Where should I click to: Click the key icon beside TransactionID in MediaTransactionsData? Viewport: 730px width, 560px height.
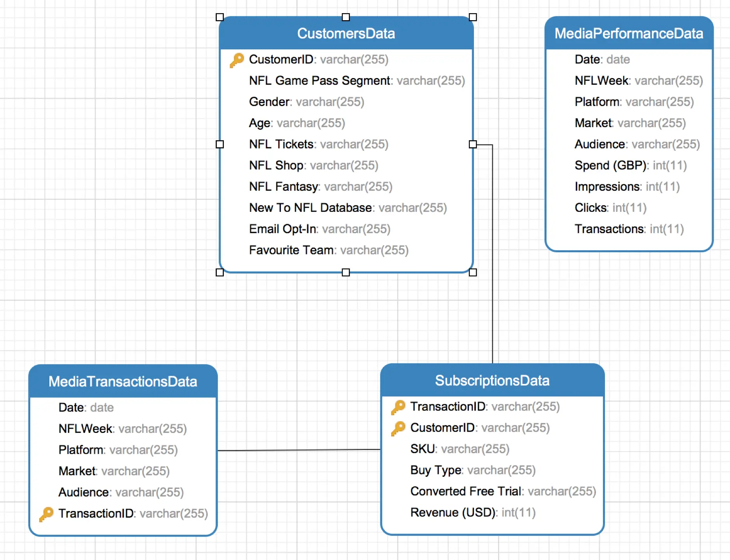pos(46,514)
